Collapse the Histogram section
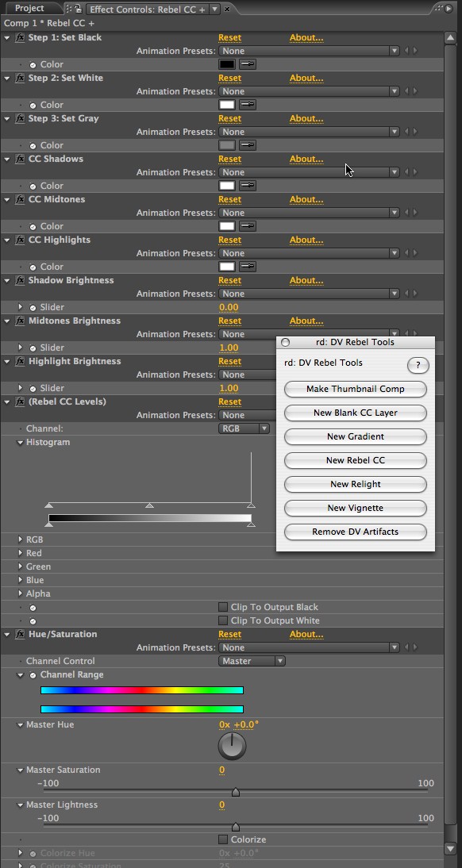The width and height of the screenshot is (462, 868). click(21, 442)
